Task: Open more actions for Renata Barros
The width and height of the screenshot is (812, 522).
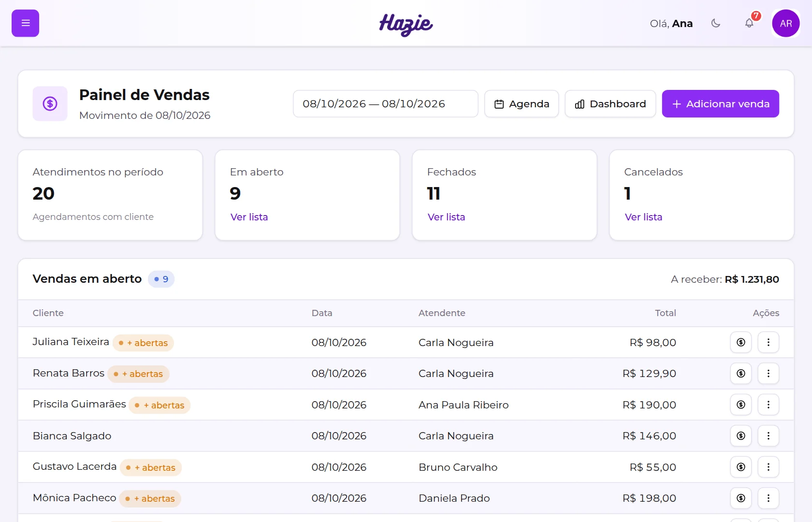Action: click(x=768, y=373)
